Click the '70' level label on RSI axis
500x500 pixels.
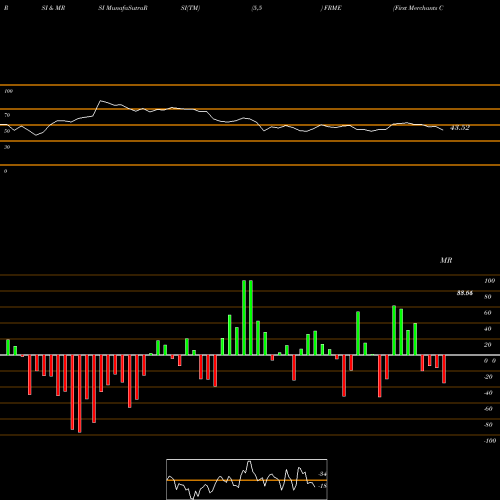[x=7, y=115]
